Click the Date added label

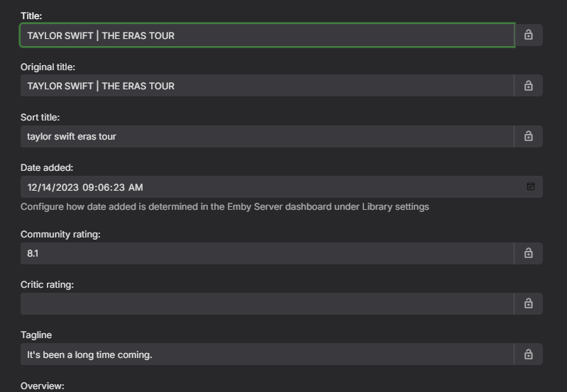(47, 167)
